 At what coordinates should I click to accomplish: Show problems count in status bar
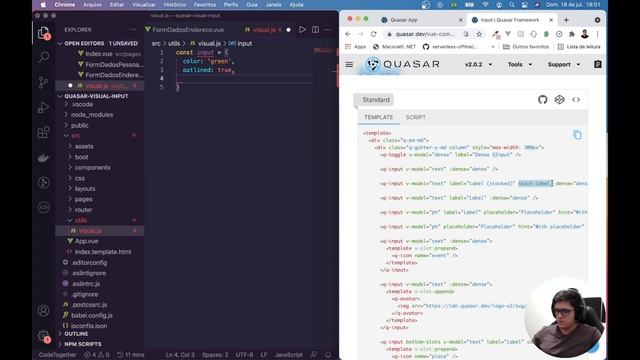click(x=97, y=355)
